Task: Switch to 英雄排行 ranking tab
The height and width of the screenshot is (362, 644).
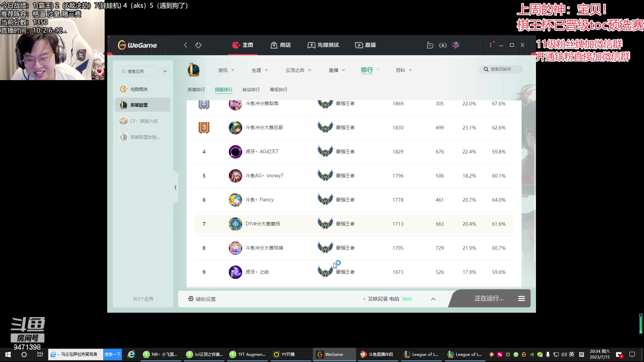Action: pos(196,89)
